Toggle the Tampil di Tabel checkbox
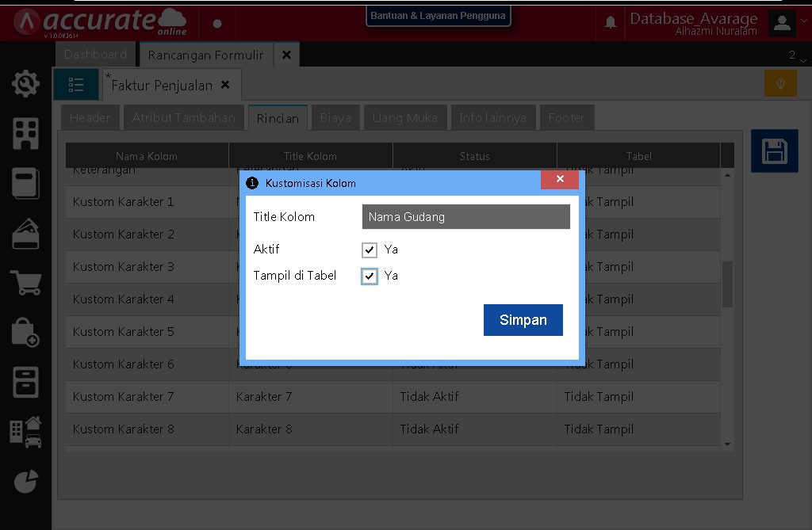This screenshot has width=812, height=530. point(370,276)
